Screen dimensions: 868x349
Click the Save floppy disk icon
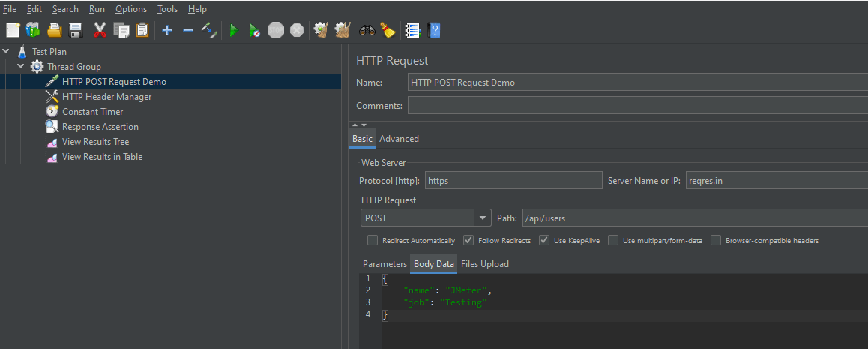[x=76, y=30]
